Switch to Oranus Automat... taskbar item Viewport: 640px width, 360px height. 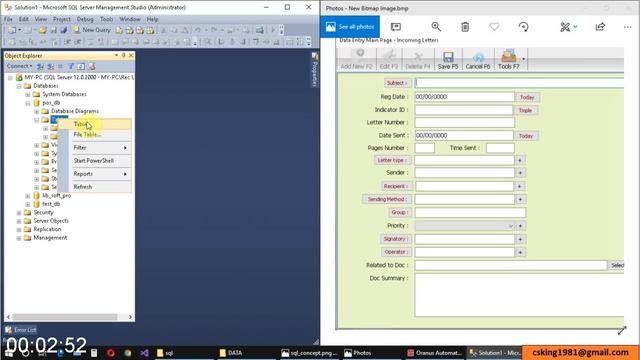point(434,353)
